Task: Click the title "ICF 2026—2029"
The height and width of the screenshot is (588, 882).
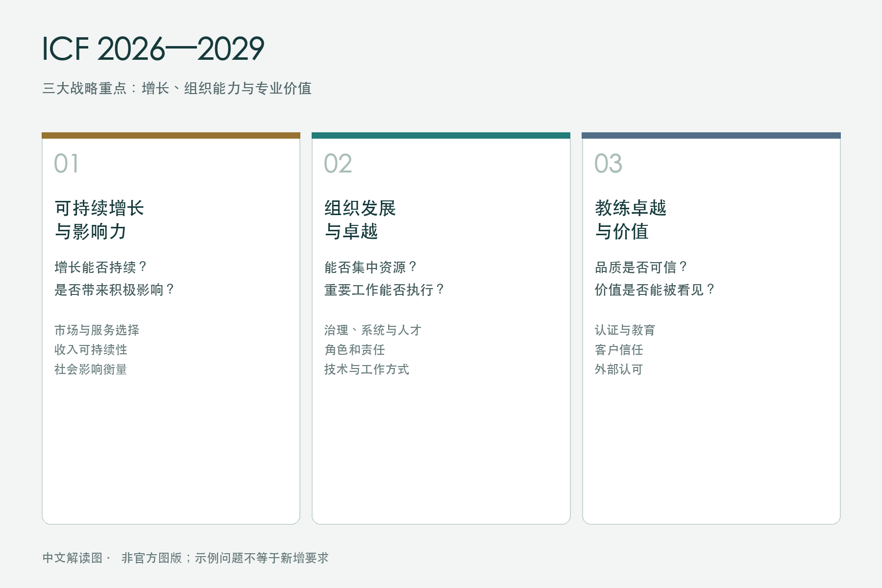Action: point(153,49)
